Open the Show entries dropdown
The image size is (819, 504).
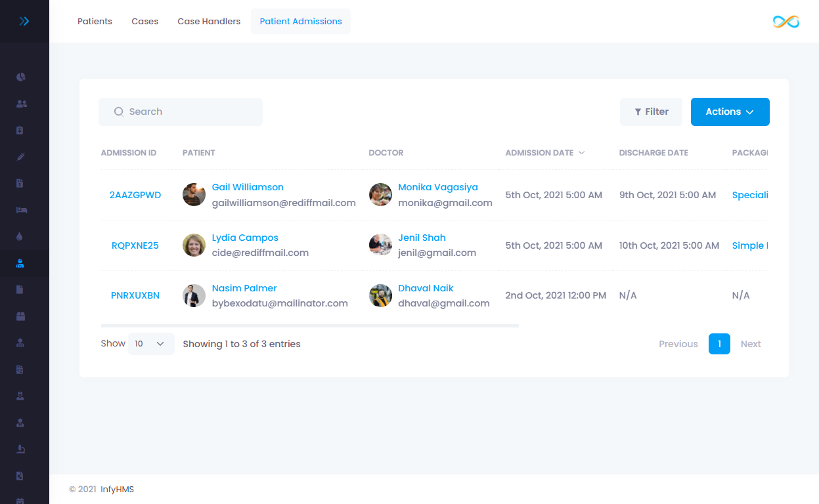point(151,343)
